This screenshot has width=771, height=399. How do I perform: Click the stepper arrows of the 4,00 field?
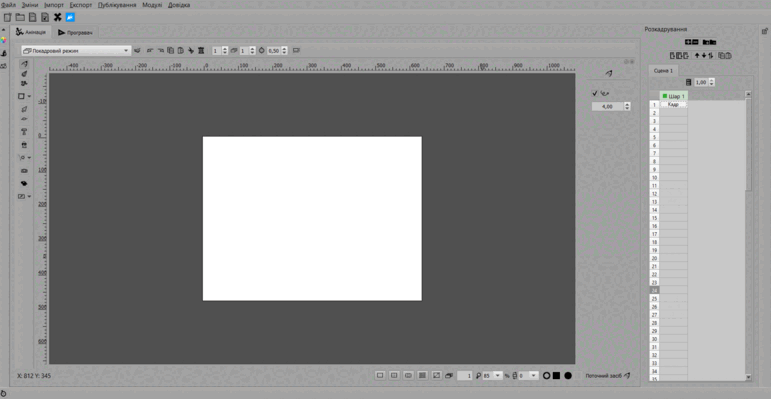[x=626, y=106]
